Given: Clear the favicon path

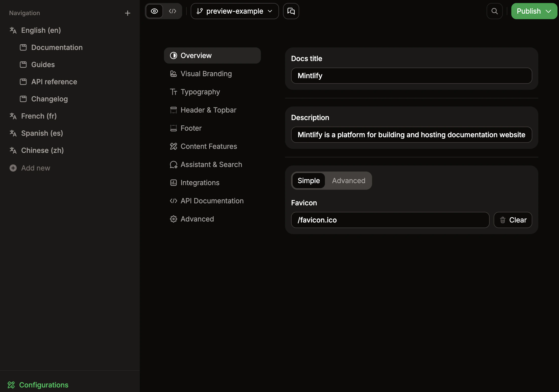Looking at the screenshot, I should 513,220.
